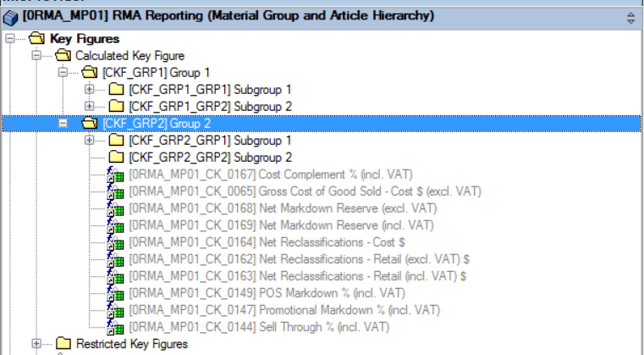Toggle the header panel collapse arrows
The width and height of the screenshot is (644, 355).
(630, 16)
